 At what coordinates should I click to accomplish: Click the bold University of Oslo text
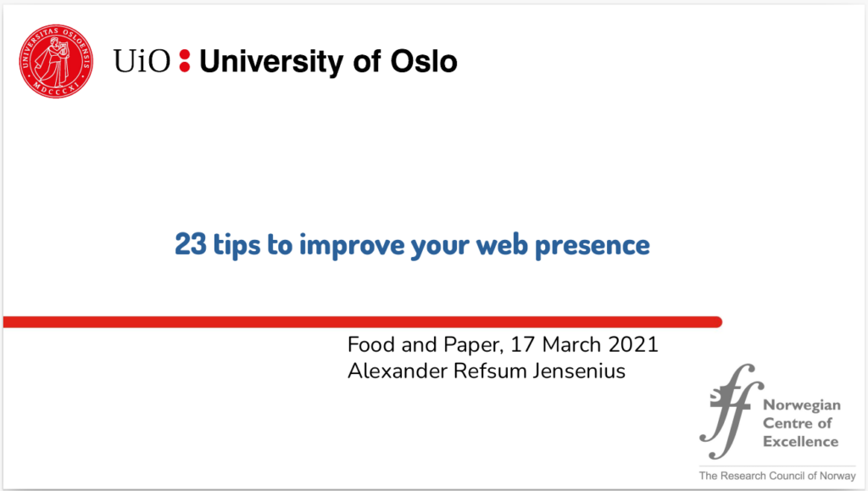[x=328, y=61]
